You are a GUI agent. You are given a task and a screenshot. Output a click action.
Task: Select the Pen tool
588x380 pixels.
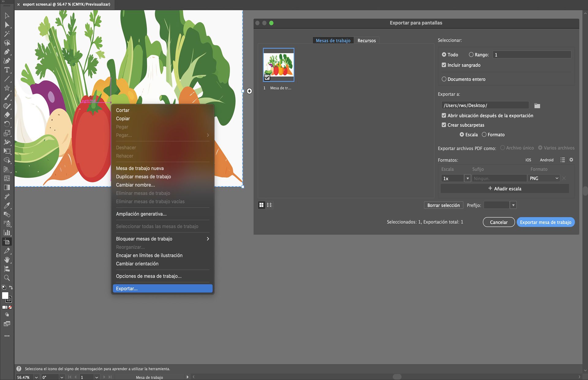point(7,51)
